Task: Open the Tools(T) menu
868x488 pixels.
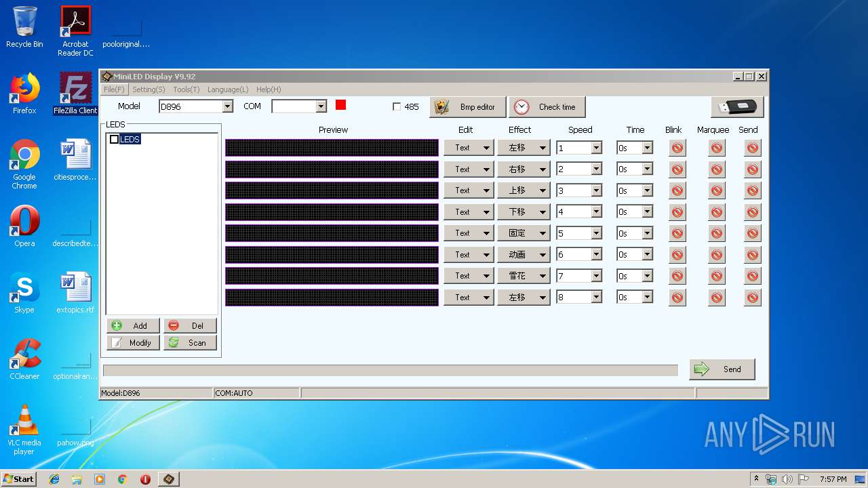Action: pos(186,89)
